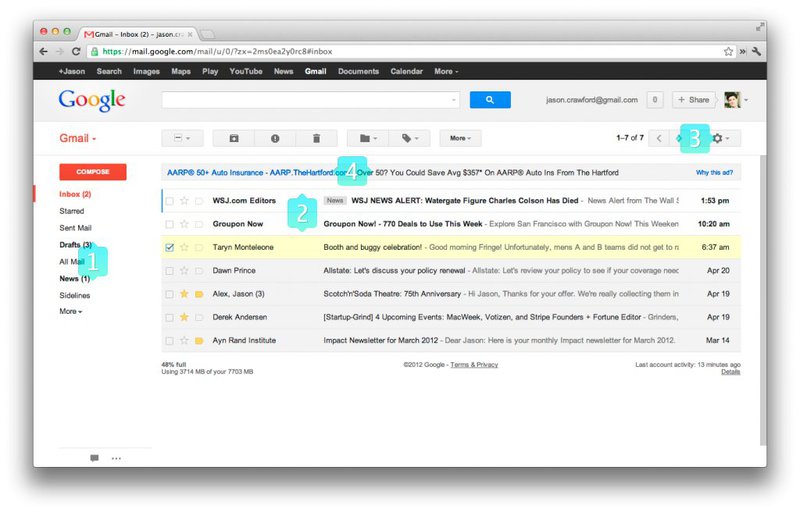This screenshot has width=800, height=513.
Task: Open the Gmail product switcher dropdown
Action: [x=78, y=138]
